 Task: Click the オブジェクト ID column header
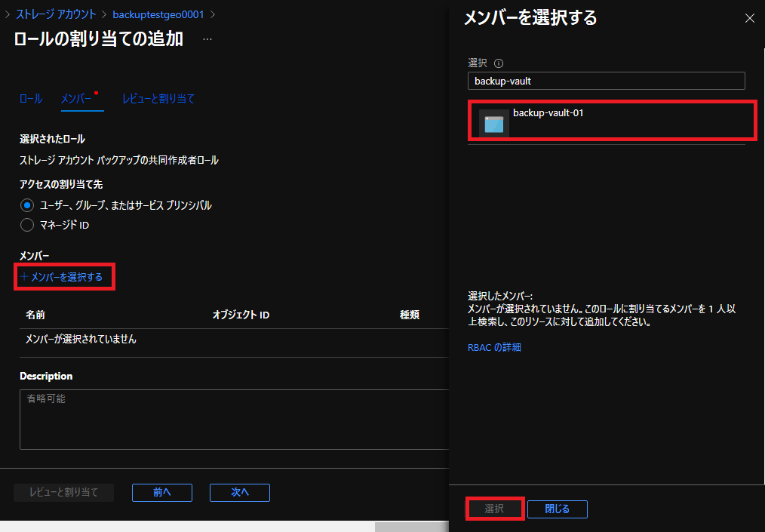click(x=241, y=315)
